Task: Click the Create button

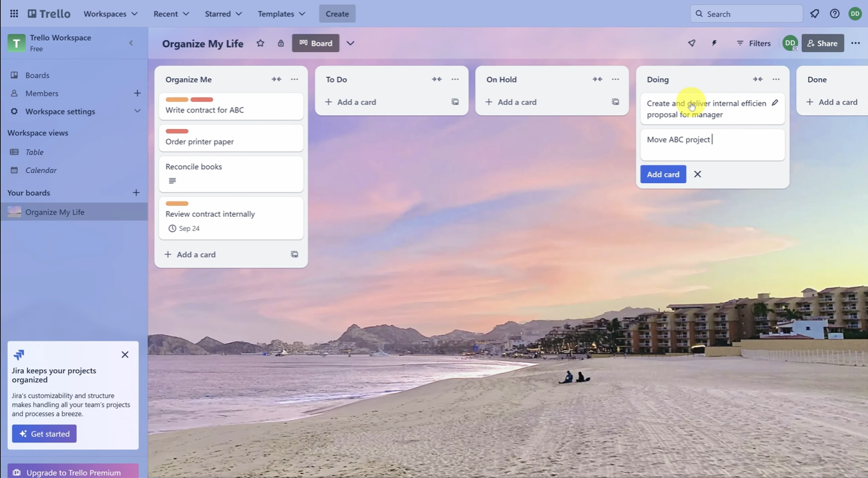Action: pos(337,13)
